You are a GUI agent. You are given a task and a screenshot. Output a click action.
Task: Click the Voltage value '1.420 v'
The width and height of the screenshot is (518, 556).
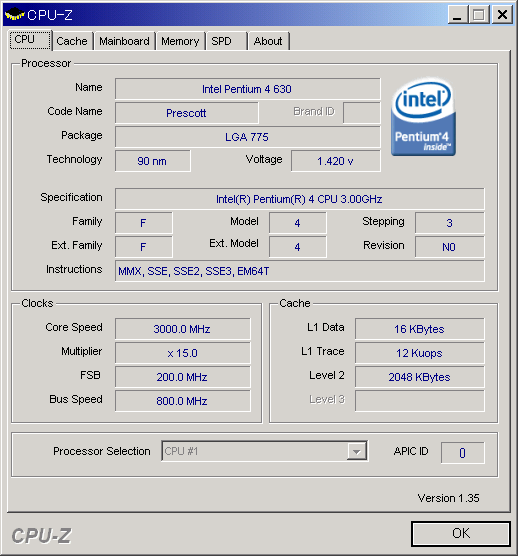point(335,161)
